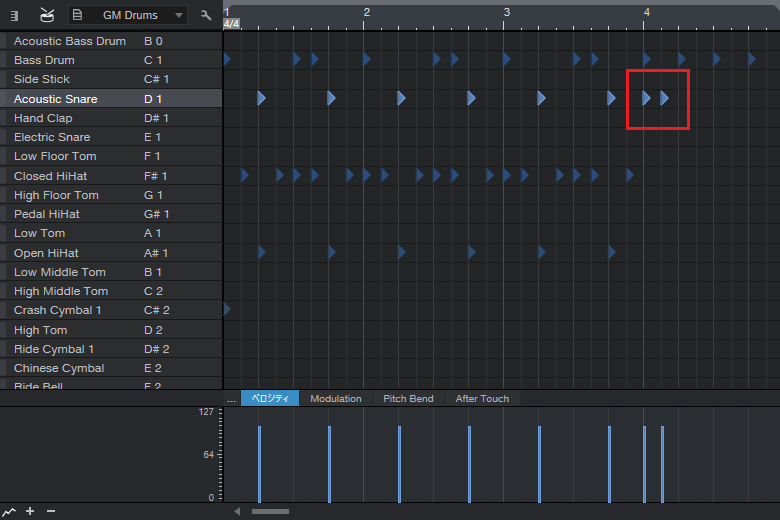Select the After Touch tab
The width and height of the screenshot is (780, 520).
[482, 398]
